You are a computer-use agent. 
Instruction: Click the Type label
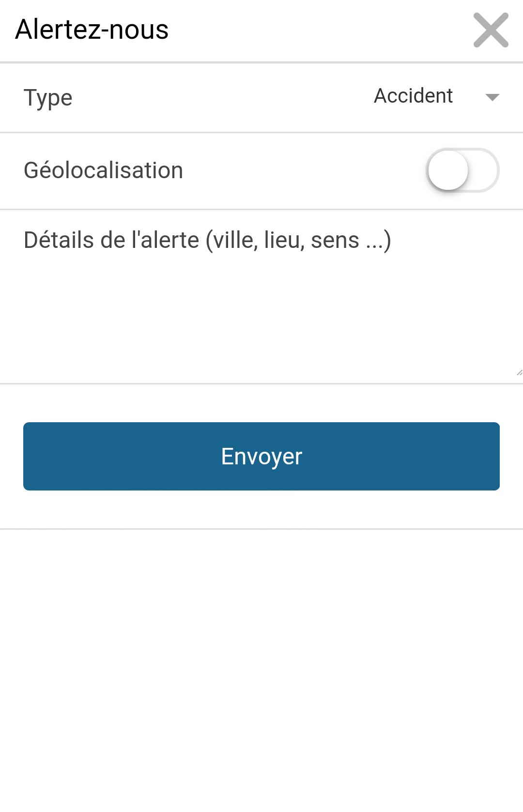click(48, 98)
